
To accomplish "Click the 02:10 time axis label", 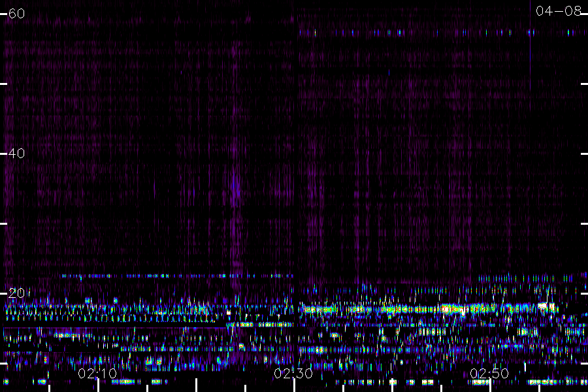I will click(97, 373).
